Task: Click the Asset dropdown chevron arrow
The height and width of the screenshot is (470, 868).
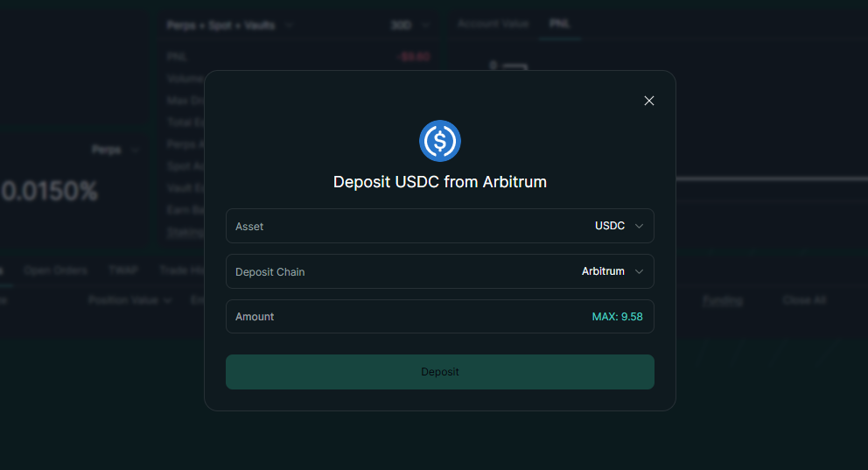Action: click(639, 226)
